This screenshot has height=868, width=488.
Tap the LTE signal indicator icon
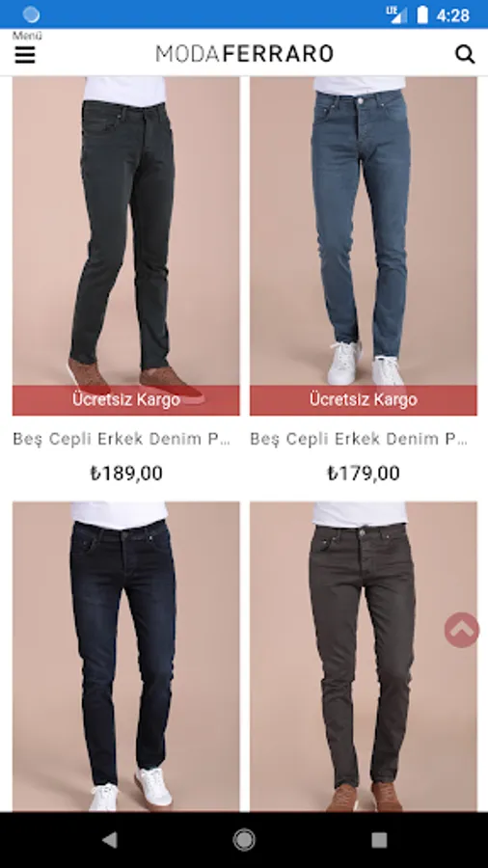pos(396,14)
